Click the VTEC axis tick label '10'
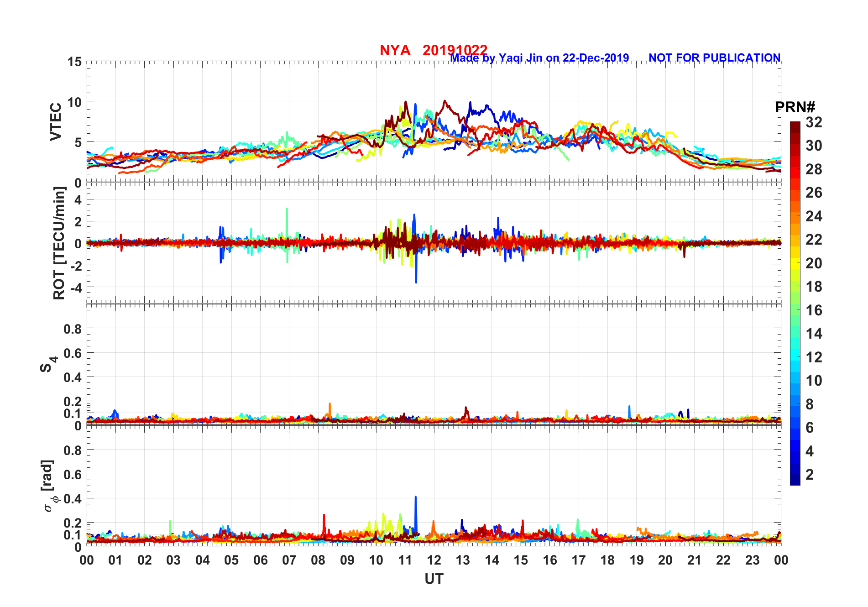This screenshot has width=868, height=607. [x=75, y=102]
